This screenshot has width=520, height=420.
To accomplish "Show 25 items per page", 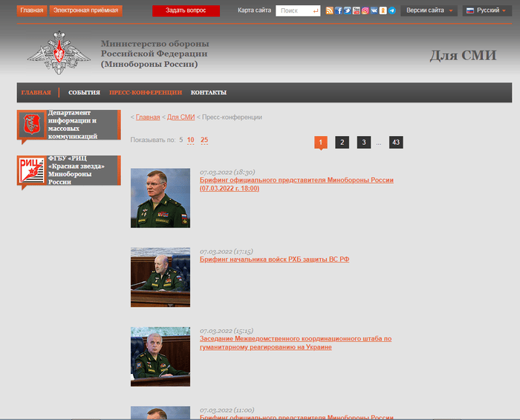I will pyautogui.click(x=204, y=140).
